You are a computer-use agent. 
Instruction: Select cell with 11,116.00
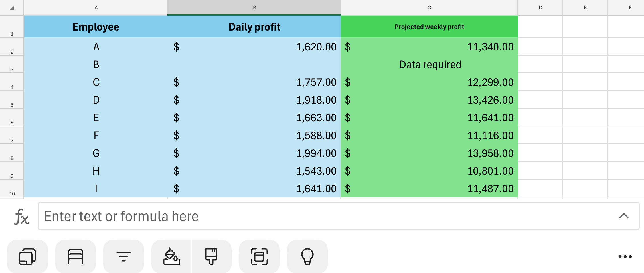click(x=429, y=135)
